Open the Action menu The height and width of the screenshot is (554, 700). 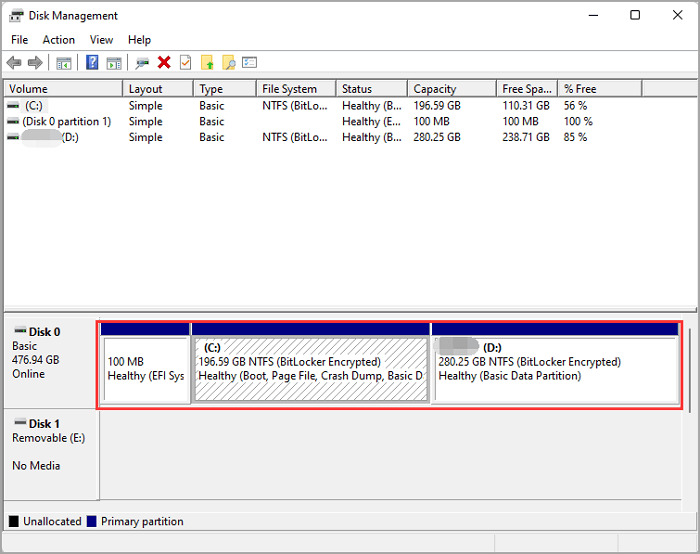pyautogui.click(x=58, y=40)
